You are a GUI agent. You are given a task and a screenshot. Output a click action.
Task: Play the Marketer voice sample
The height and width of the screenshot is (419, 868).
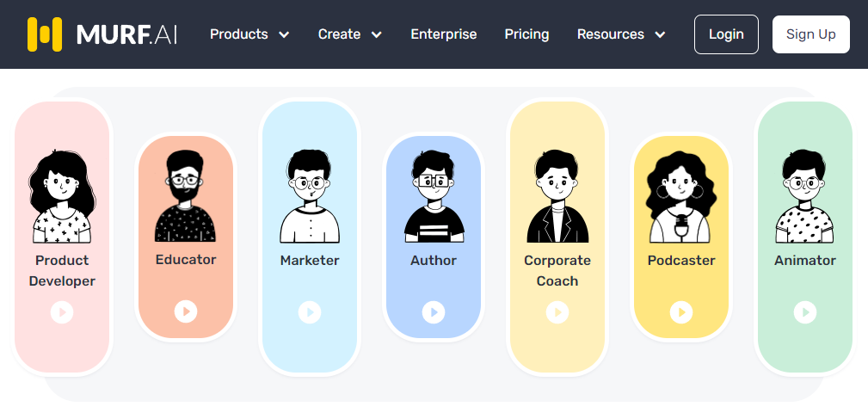(310, 312)
